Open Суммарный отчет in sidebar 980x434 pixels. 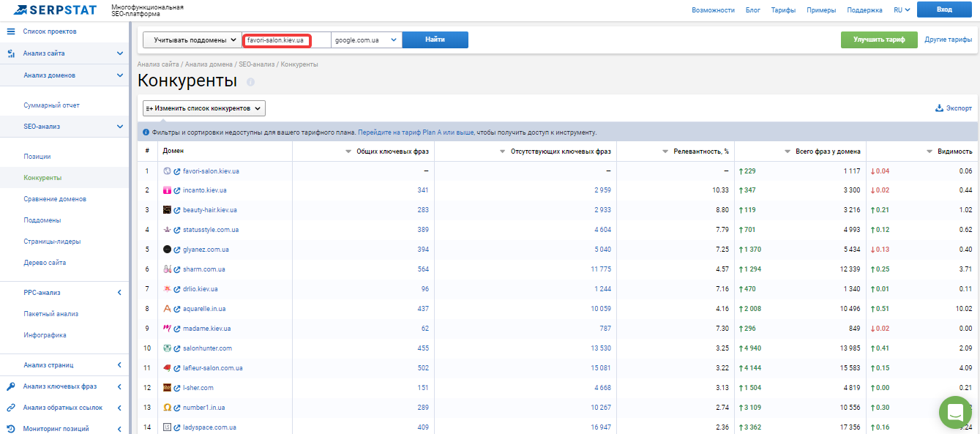coord(51,105)
